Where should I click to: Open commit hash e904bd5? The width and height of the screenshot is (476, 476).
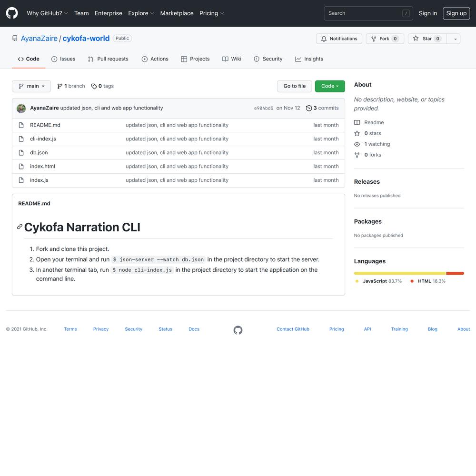pos(264,109)
